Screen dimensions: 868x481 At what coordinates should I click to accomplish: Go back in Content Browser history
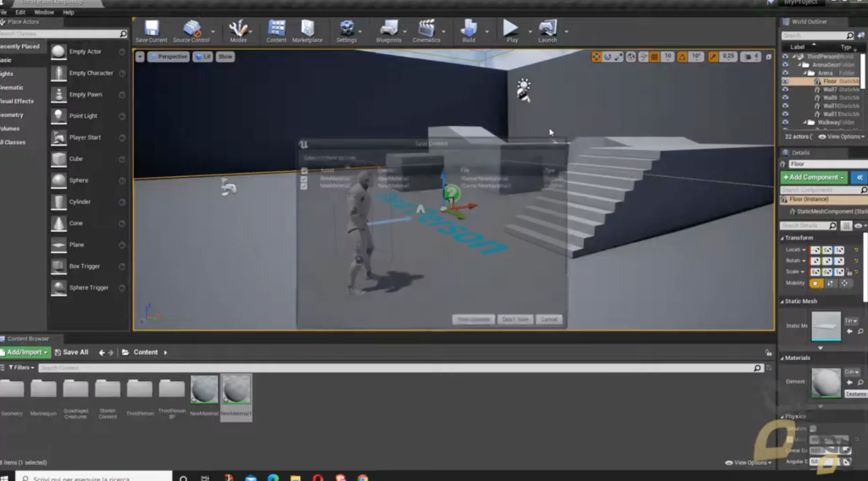[x=102, y=352]
